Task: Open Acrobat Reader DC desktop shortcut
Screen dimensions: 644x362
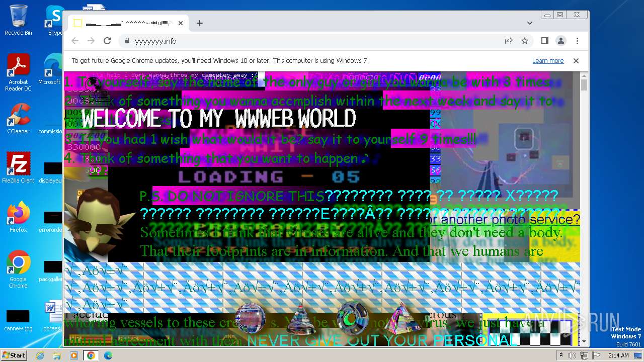Action: coord(18,72)
